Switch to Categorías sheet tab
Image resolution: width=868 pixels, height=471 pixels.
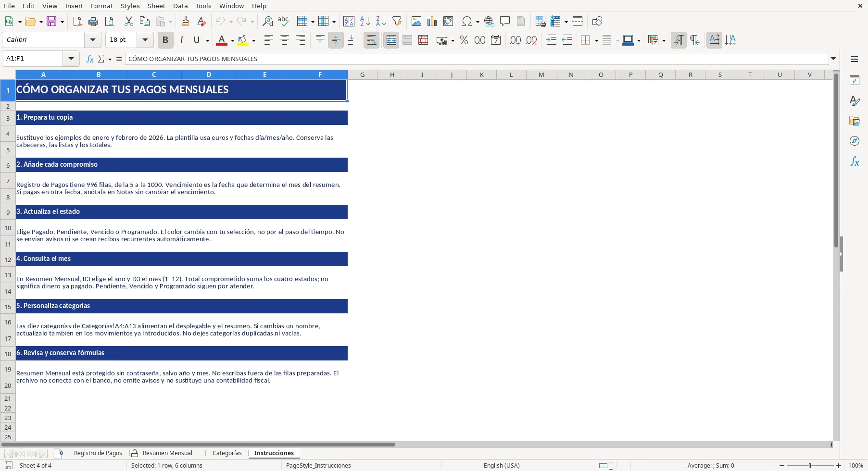227,453
